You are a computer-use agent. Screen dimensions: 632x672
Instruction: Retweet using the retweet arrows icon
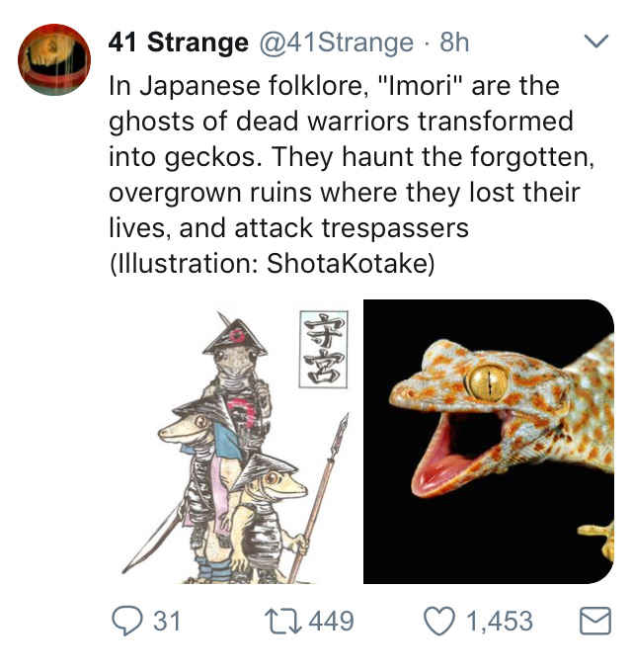[x=283, y=621]
